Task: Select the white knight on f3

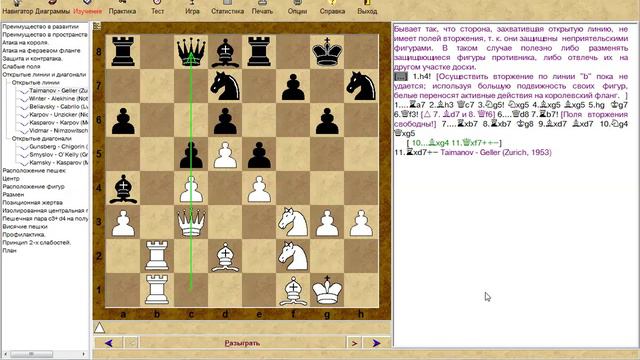Action: coord(293,222)
